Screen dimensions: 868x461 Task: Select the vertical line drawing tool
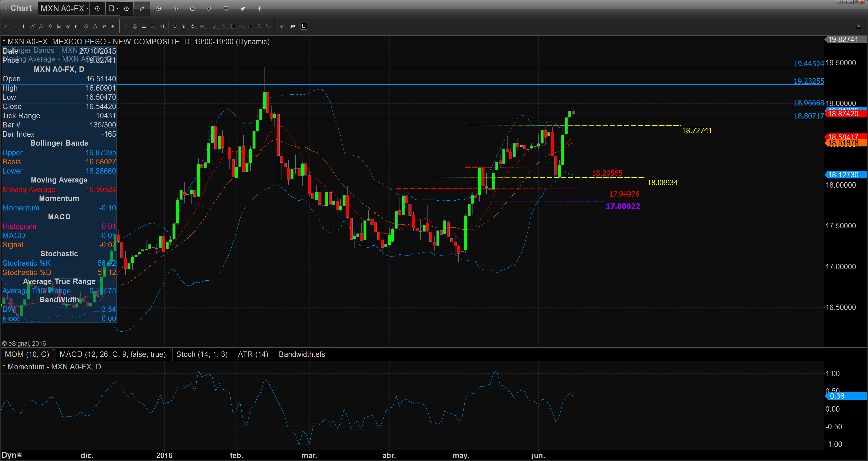[24, 26]
